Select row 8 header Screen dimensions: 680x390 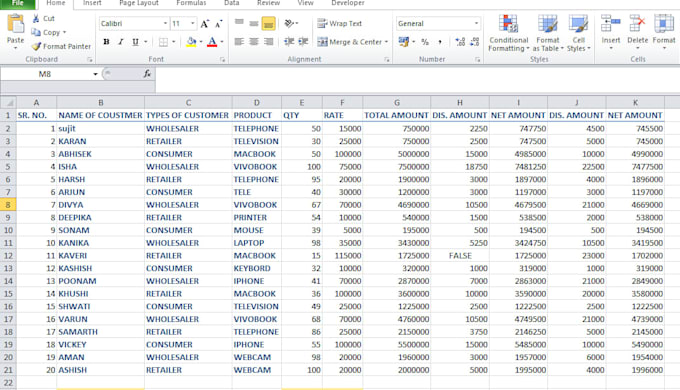tap(8, 205)
